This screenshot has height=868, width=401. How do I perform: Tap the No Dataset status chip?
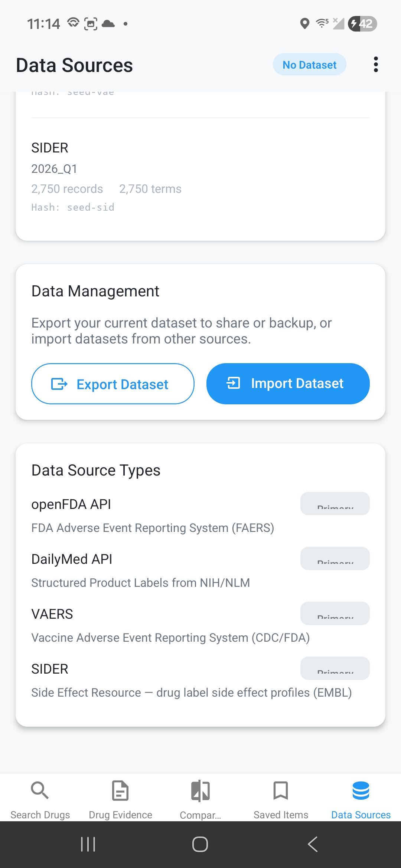[x=309, y=65]
